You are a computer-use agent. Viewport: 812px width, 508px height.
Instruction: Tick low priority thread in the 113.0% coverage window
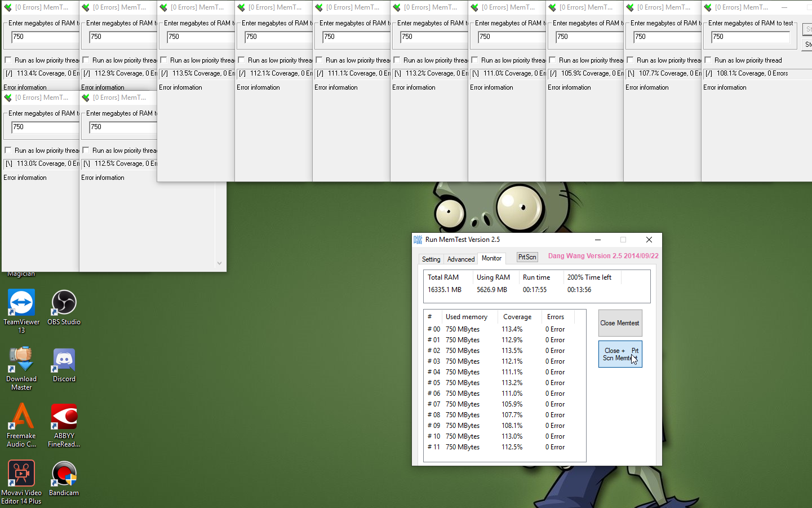(8, 151)
